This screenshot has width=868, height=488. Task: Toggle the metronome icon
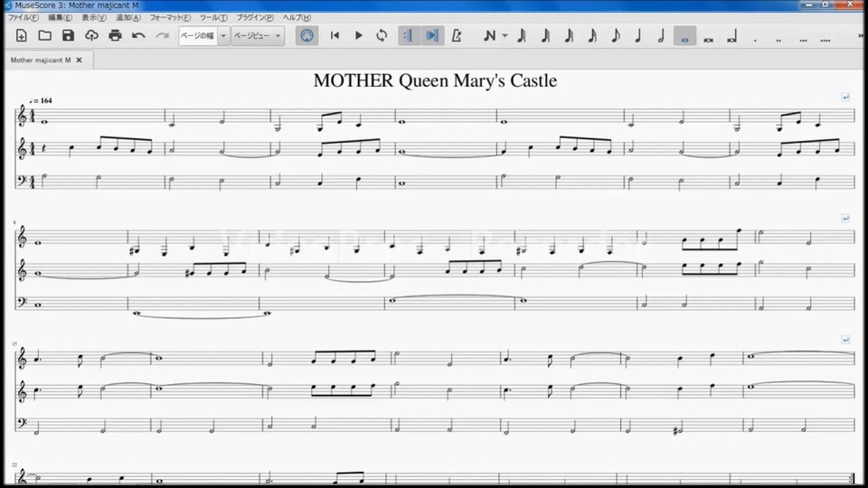coord(456,36)
